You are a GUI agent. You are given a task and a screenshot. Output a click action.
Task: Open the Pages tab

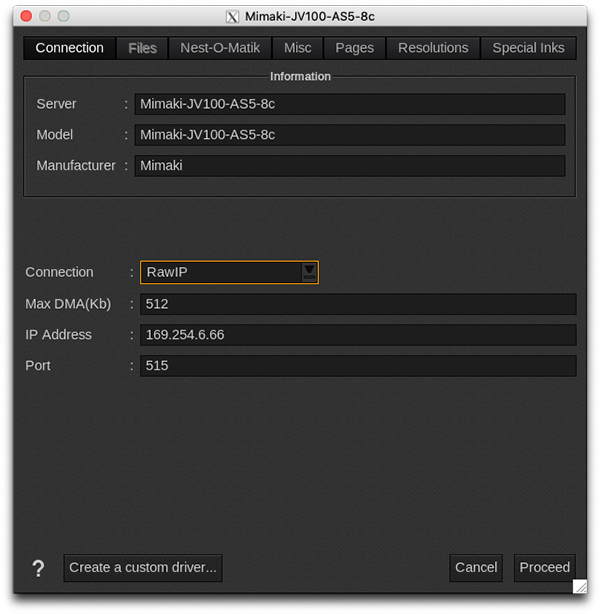tap(354, 48)
